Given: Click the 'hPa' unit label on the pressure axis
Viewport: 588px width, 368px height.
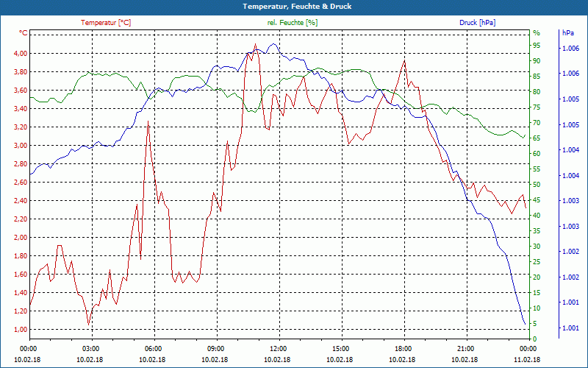Looking at the screenshot, I should point(568,33).
